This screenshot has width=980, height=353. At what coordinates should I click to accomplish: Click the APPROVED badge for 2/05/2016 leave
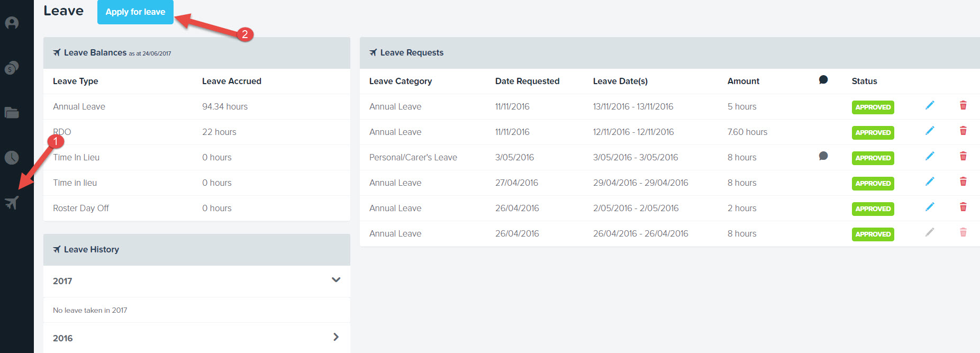click(x=873, y=209)
